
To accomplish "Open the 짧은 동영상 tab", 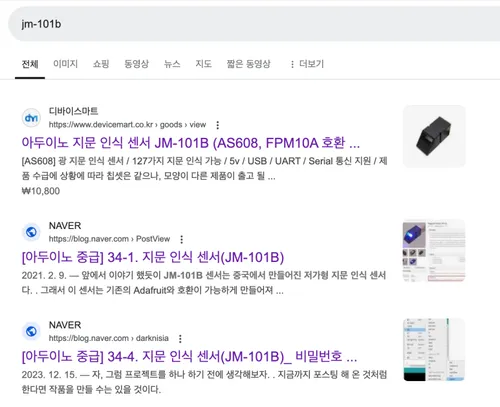I will click(x=248, y=64).
